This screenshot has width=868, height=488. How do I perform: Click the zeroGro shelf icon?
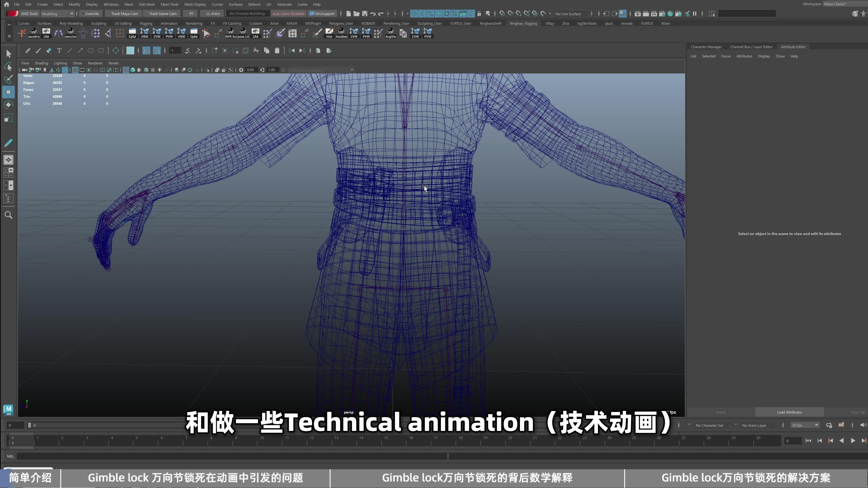click(x=34, y=33)
